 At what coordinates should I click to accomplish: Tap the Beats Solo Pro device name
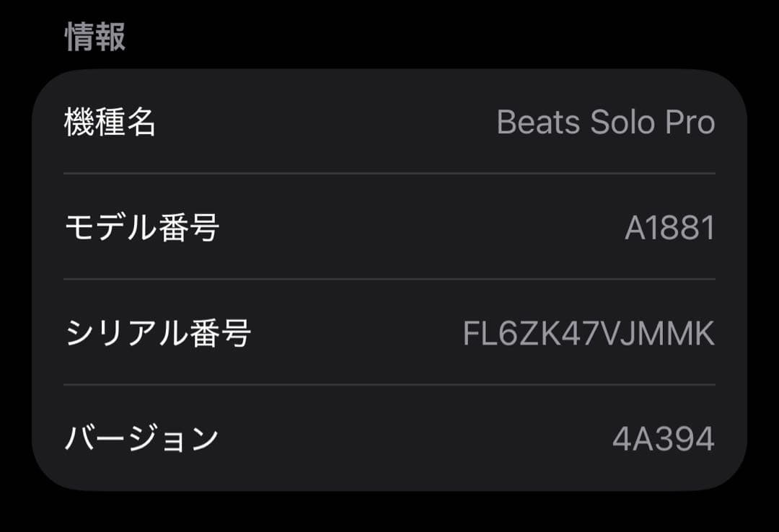click(606, 123)
